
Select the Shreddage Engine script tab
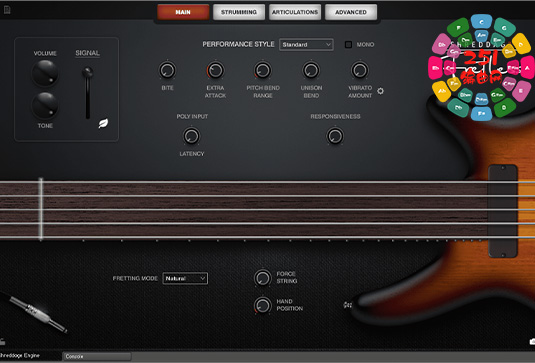coord(20,355)
